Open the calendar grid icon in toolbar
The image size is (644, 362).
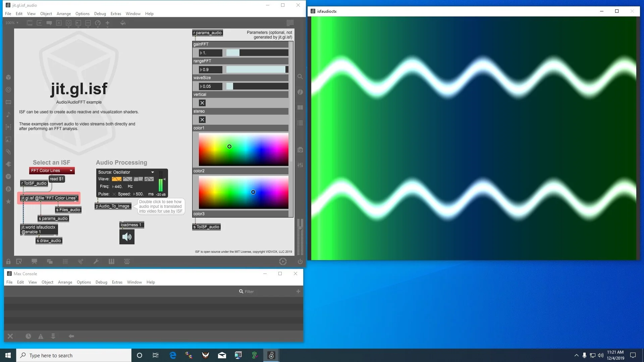click(x=290, y=23)
